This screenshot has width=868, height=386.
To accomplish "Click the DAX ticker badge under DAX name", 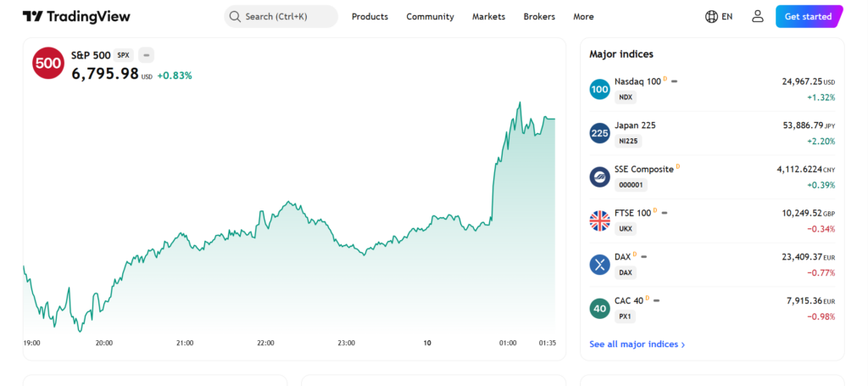I will [626, 272].
